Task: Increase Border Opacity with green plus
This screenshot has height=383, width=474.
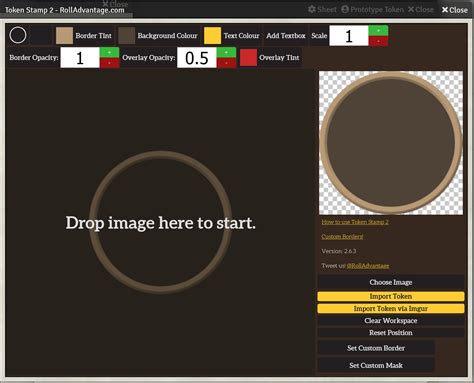Action: tap(110, 53)
